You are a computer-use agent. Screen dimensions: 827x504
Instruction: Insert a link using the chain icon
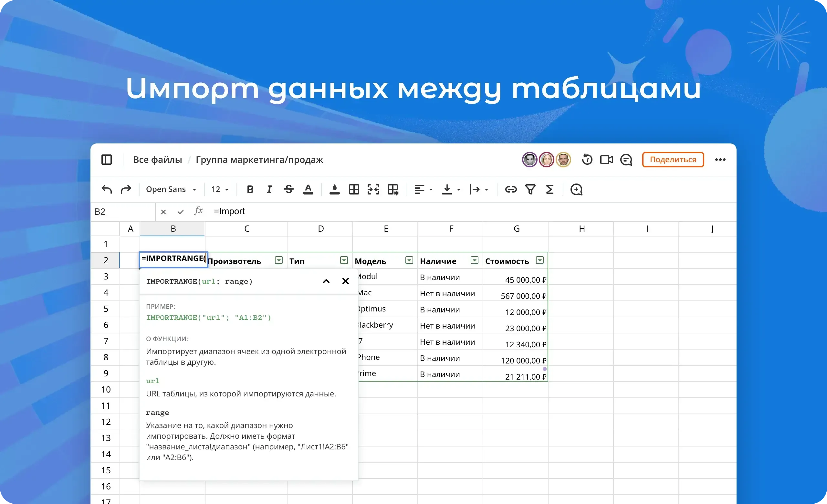[x=510, y=189]
